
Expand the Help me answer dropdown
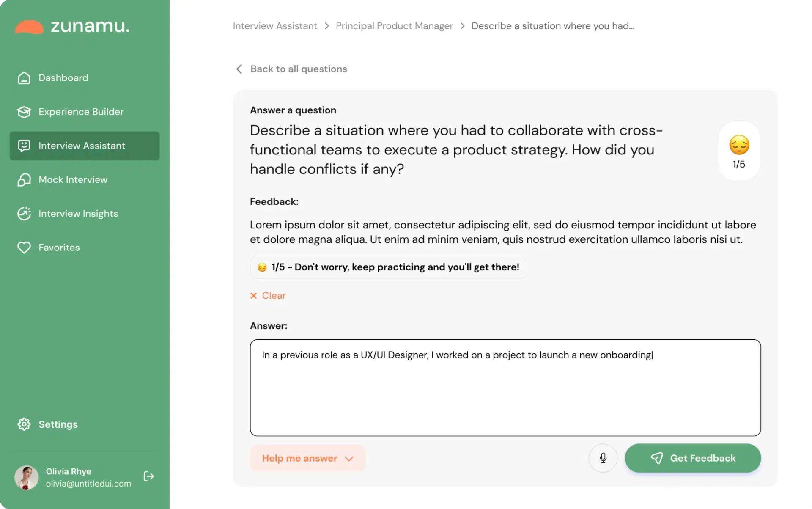point(307,458)
